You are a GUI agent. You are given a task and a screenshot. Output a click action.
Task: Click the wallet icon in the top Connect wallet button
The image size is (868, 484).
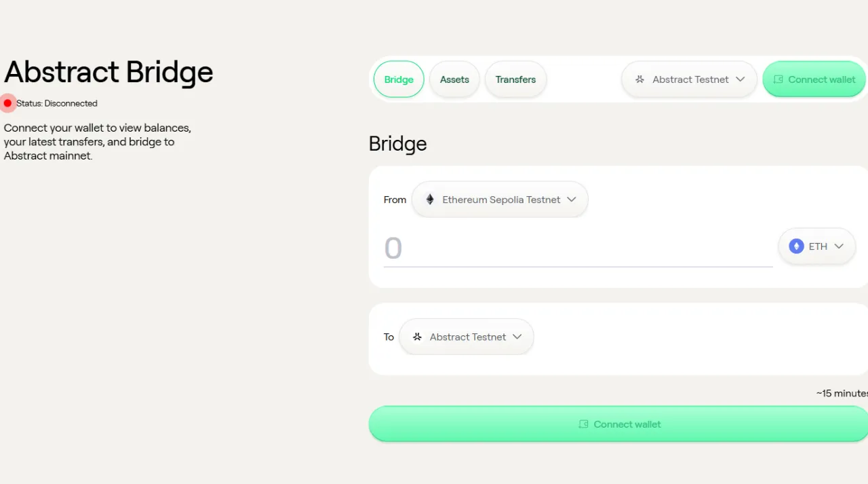778,79
